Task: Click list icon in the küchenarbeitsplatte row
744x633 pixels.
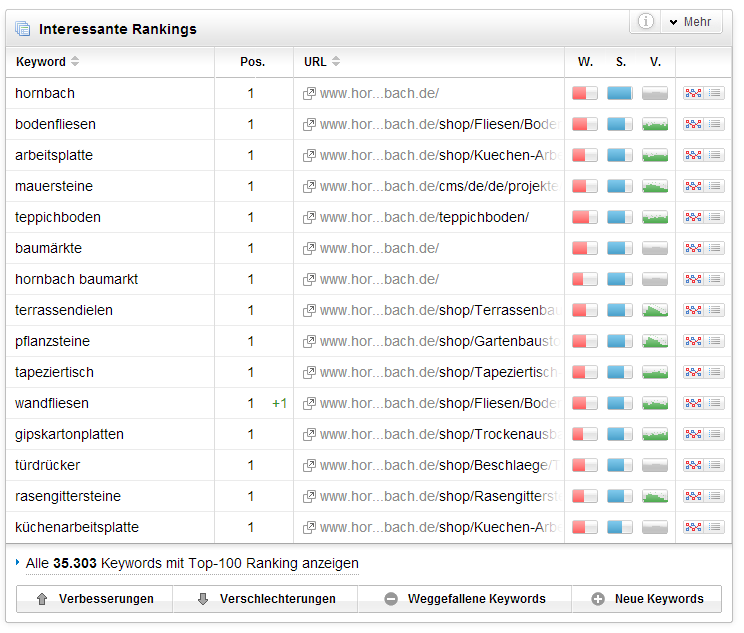Action: (715, 527)
